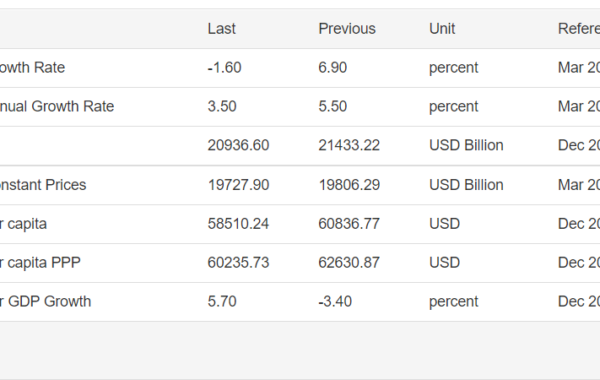
Task: Open the Growth Rate indicator link
Action: coord(33,68)
